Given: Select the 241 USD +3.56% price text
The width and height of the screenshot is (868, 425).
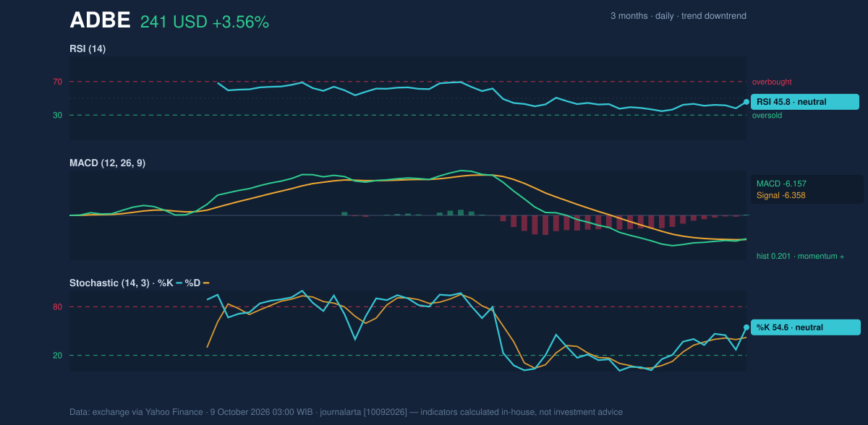Looking at the screenshot, I should point(205,22).
